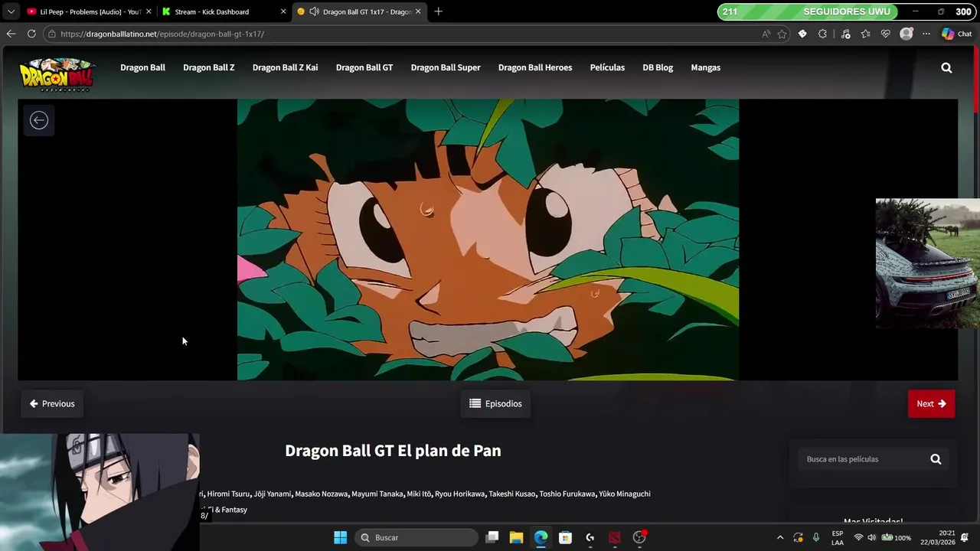This screenshot has width=980, height=551.
Task: Click Microsoft Edge taskbar icon
Action: coord(541,537)
